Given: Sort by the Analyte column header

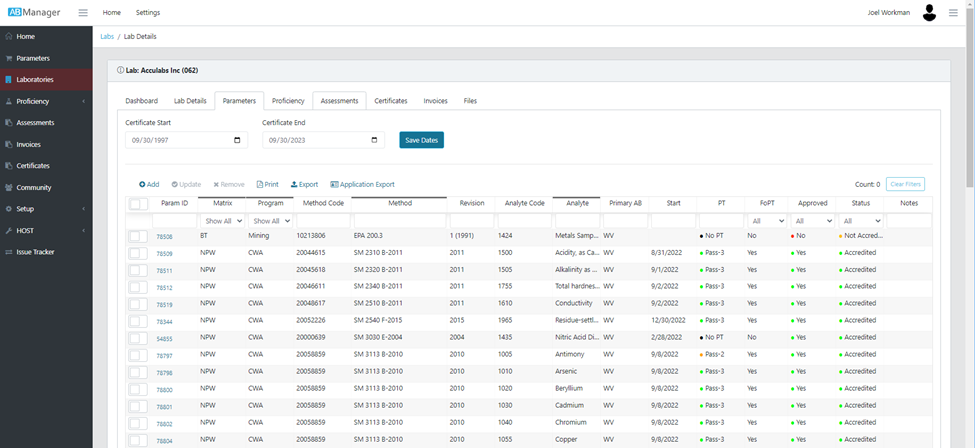Looking at the screenshot, I should click(577, 203).
